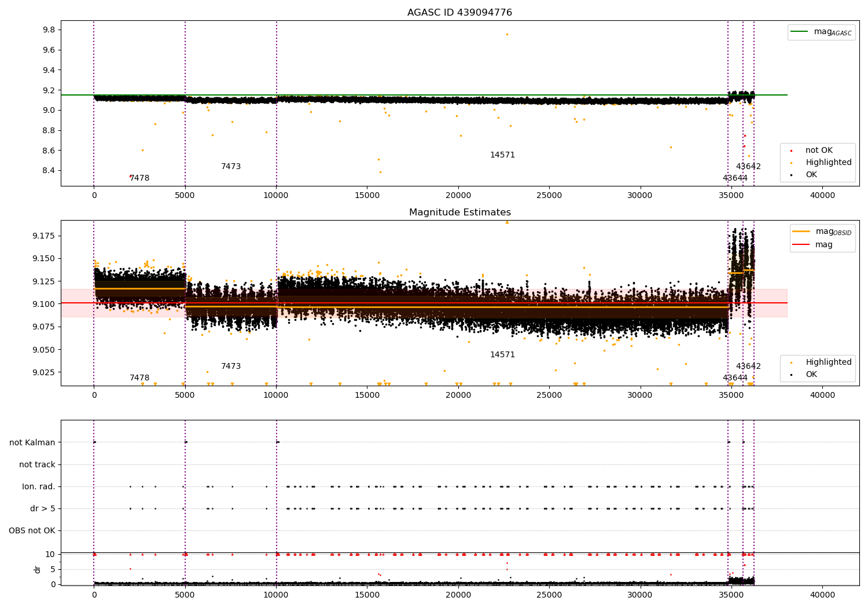
Task: Click y-tick 9.4 on top plot
Action: coord(49,70)
